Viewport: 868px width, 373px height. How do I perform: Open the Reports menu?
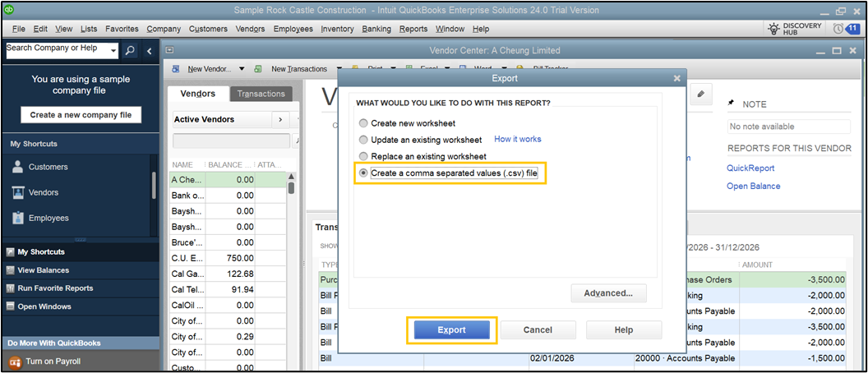pyautogui.click(x=413, y=29)
